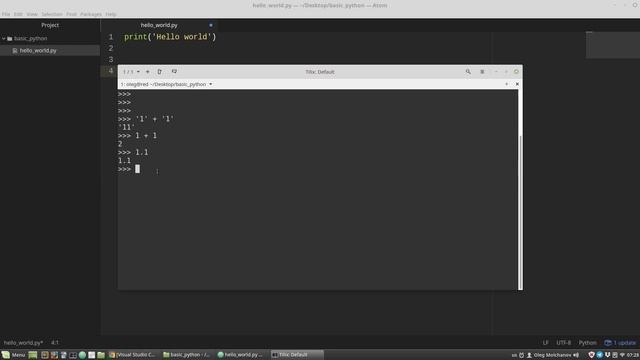This screenshot has height=360, width=640.
Task: Click the green round launcher icon in taskbar
Action: (82, 355)
